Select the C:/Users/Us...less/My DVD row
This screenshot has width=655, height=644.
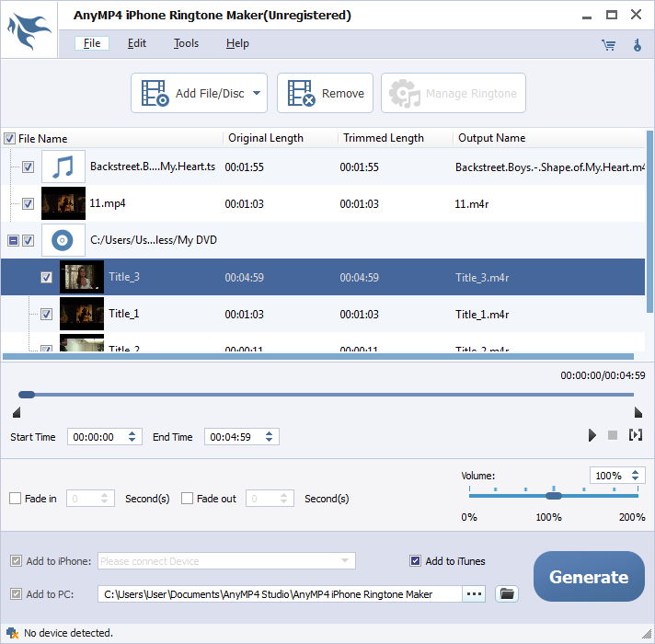[323, 240]
